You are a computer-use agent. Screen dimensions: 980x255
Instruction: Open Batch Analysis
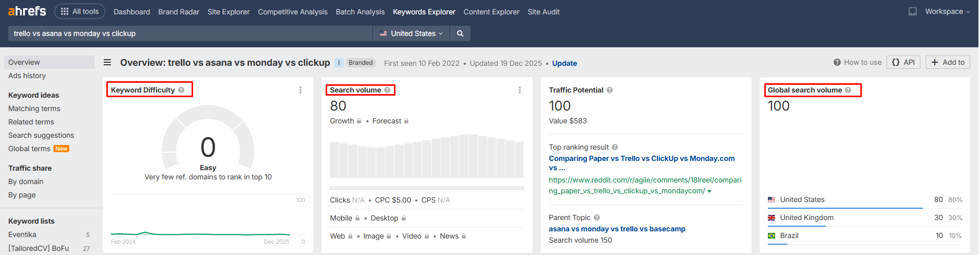(x=360, y=12)
